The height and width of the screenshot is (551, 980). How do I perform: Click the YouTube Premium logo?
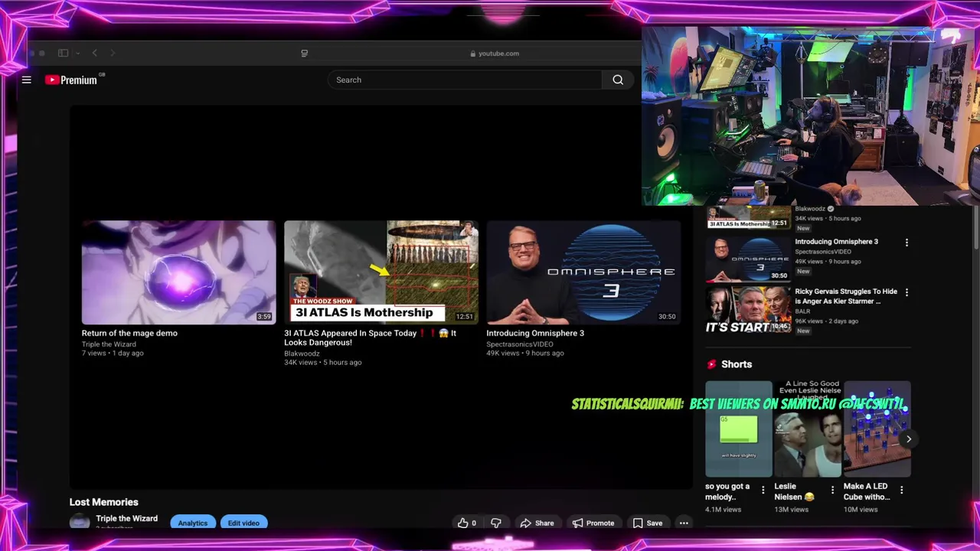tap(71, 80)
